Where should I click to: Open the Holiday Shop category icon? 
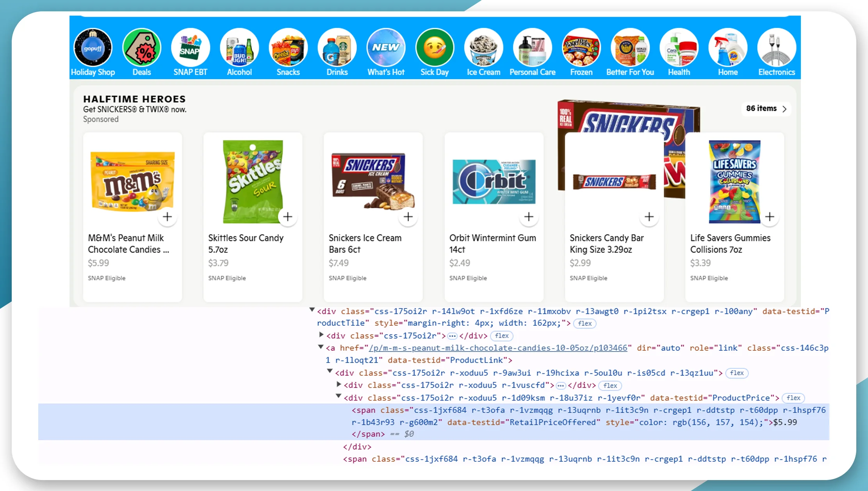[x=93, y=48]
